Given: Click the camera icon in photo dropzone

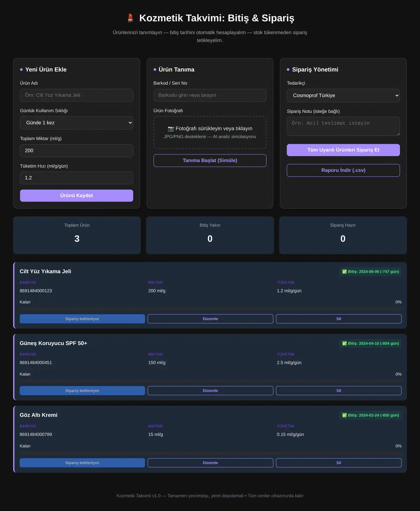Looking at the screenshot, I should tap(171, 129).
